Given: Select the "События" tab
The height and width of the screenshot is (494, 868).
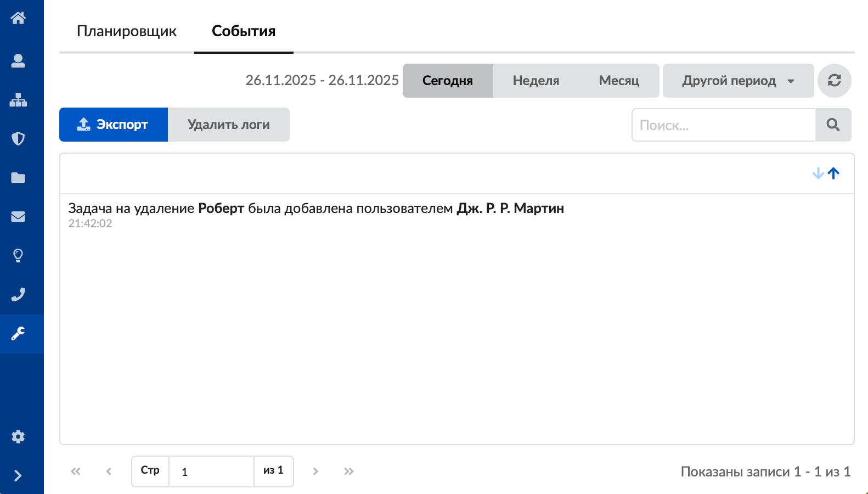Looking at the screenshot, I should 244,31.
